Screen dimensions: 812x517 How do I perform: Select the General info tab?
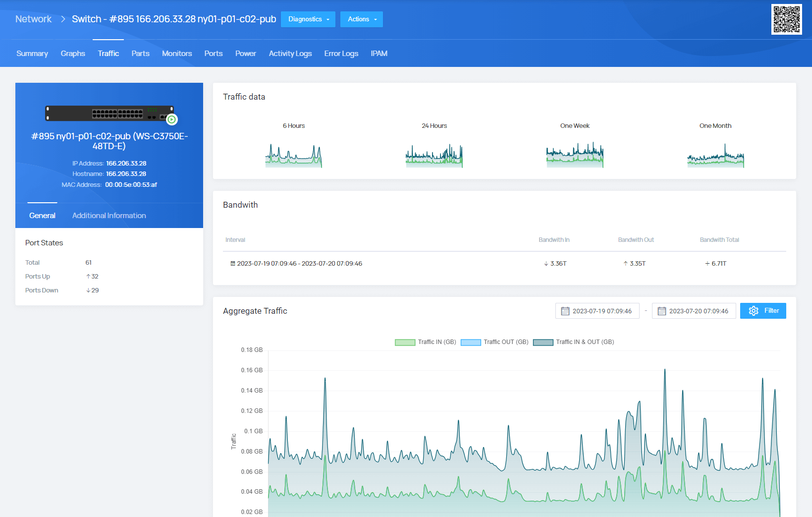click(x=42, y=216)
